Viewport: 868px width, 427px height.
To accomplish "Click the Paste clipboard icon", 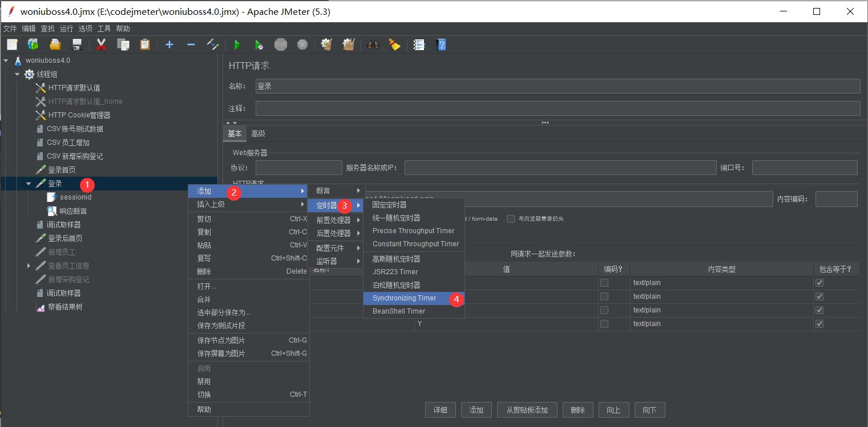I will (145, 44).
